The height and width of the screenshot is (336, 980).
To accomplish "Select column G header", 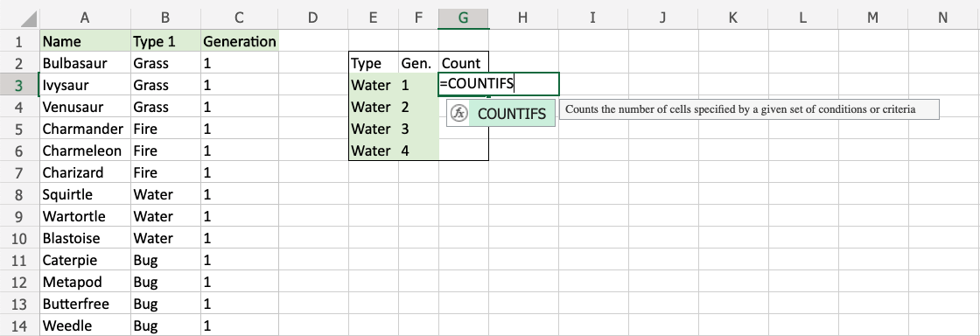I will 463,18.
